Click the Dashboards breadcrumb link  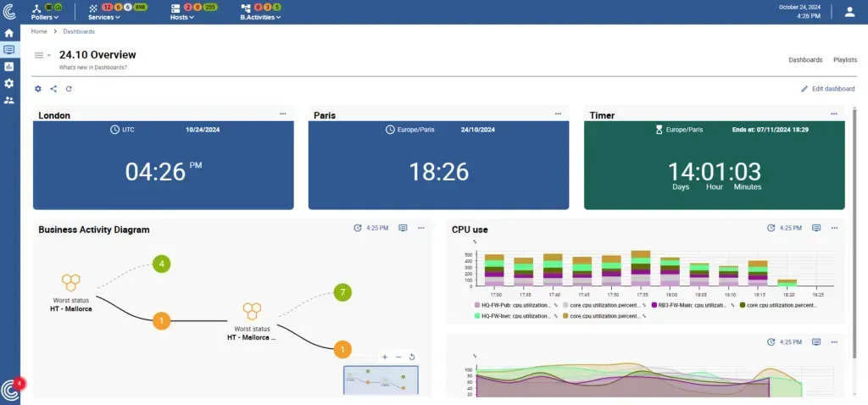79,31
